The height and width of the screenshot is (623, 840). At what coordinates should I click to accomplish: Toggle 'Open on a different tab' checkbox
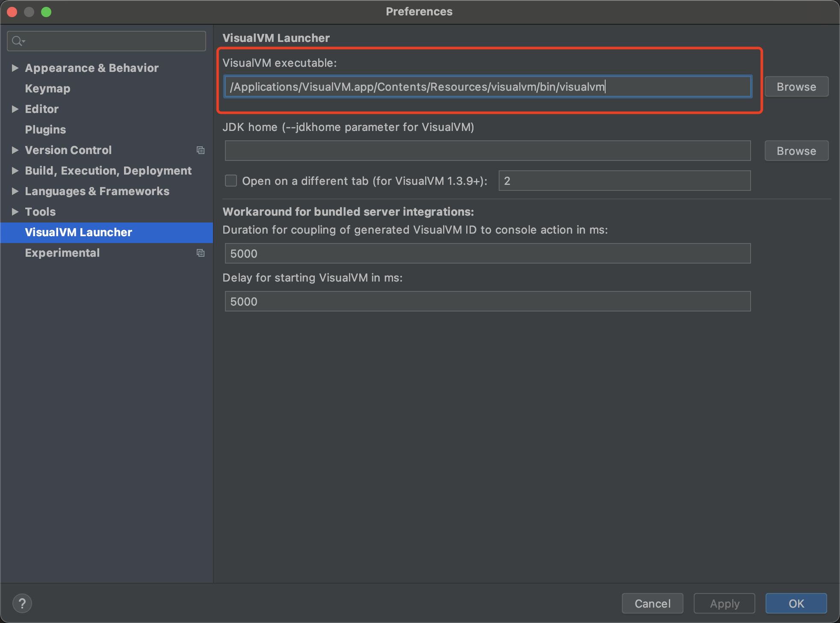[x=231, y=181]
